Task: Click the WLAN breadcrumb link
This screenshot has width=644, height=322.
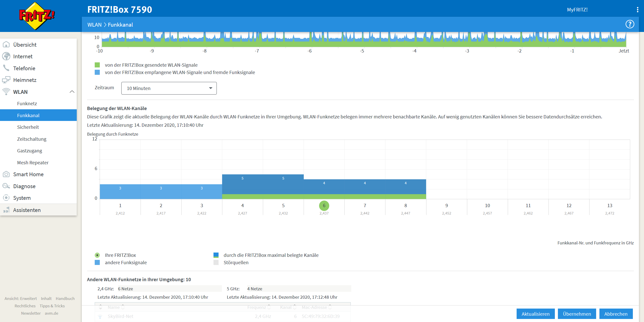Action: pos(94,25)
